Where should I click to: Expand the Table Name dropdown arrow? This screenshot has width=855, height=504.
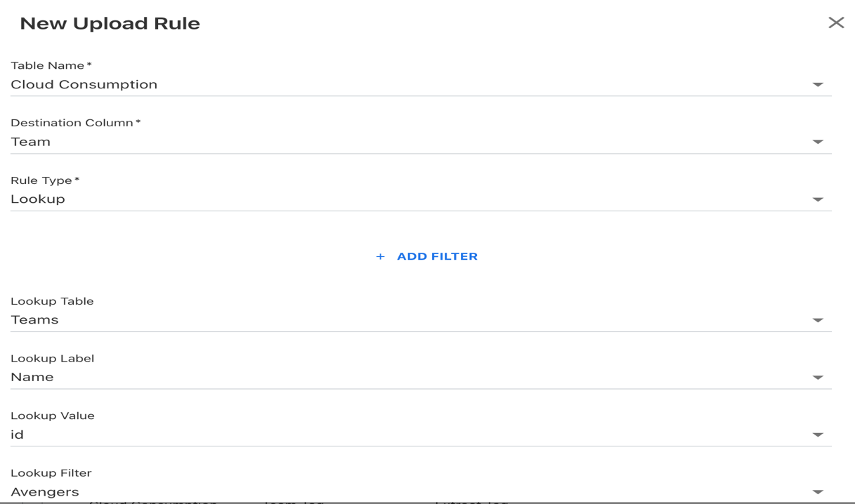pos(818,85)
